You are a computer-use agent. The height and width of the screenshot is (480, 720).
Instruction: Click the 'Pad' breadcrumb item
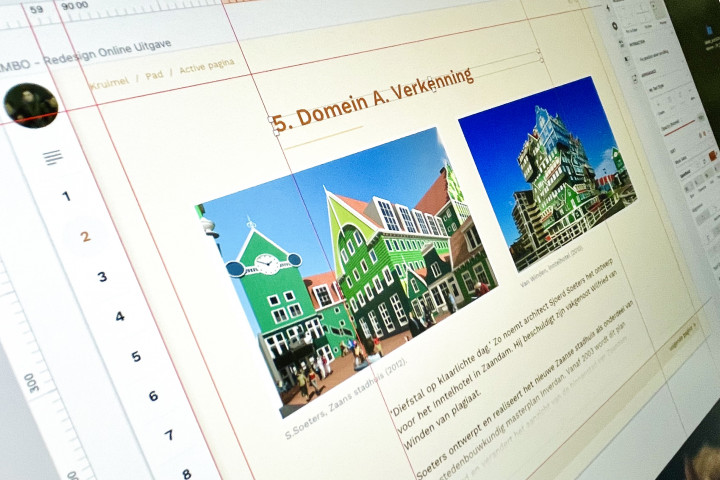(154, 75)
